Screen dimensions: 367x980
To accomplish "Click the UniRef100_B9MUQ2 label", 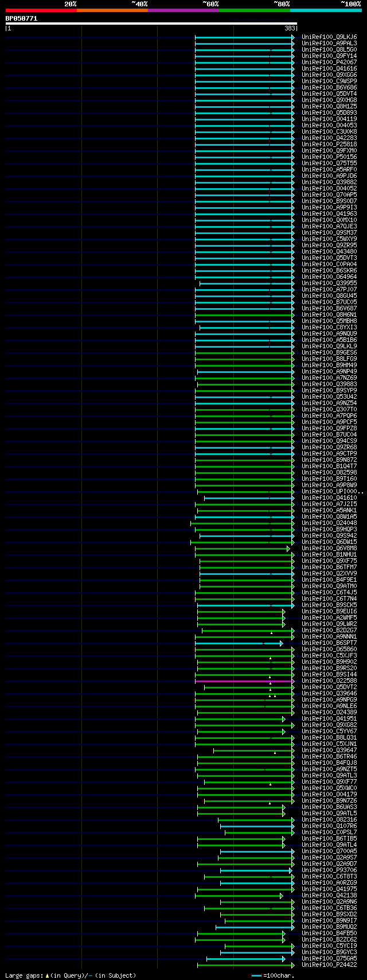I will click(329, 927).
